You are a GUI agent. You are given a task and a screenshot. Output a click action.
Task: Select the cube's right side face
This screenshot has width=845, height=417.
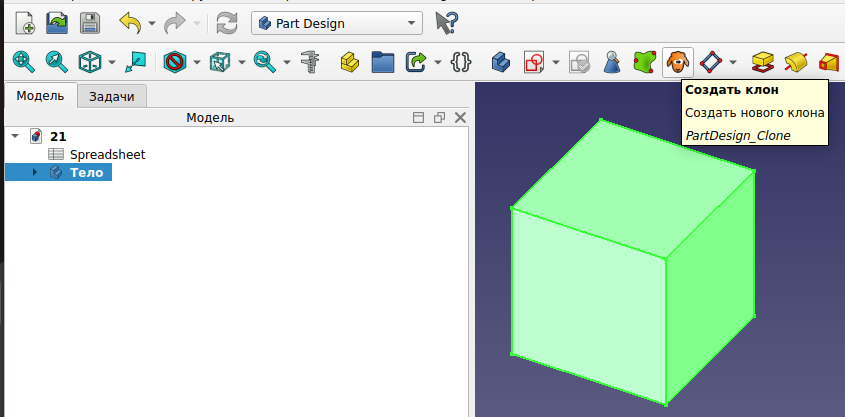point(709,287)
